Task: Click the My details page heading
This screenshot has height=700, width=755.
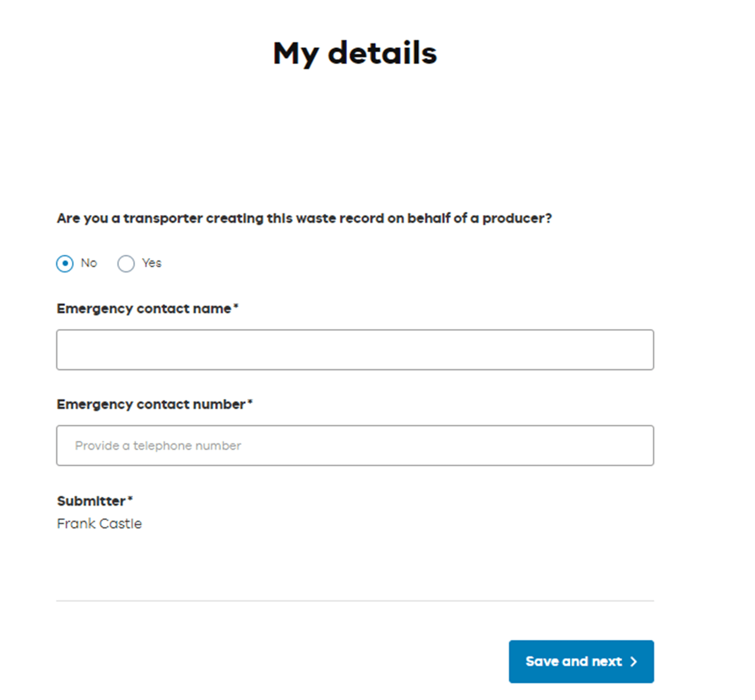Action: [355, 52]
